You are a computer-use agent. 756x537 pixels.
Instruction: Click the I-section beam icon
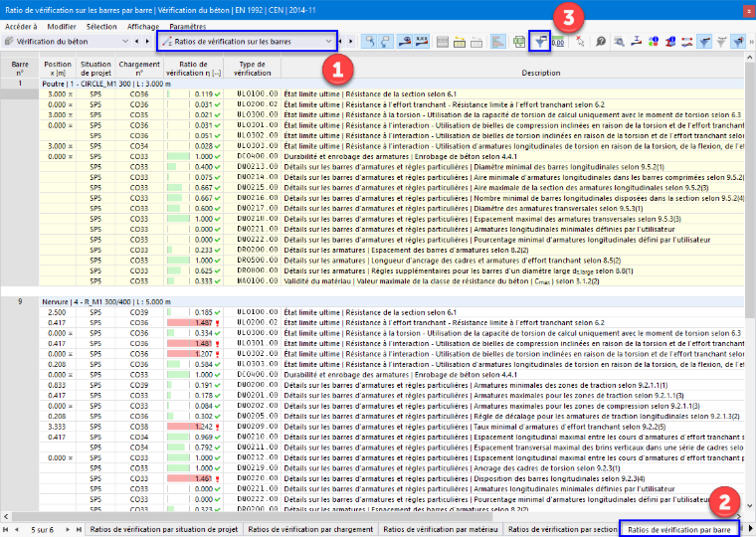(637, 42)
